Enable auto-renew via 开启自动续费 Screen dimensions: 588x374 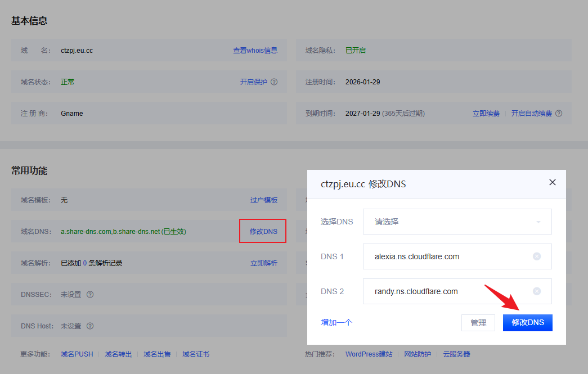point(531,114)
